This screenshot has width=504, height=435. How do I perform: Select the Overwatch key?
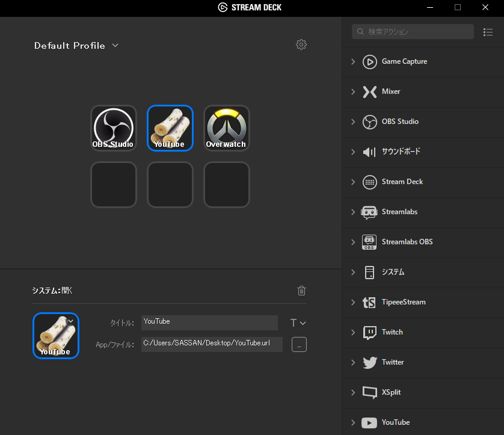(227, 128)
